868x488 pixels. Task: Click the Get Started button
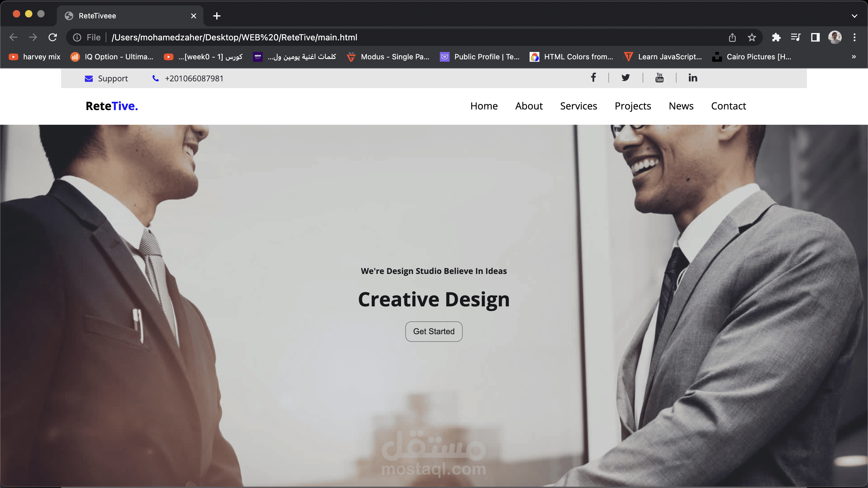[x=434, y=331]
